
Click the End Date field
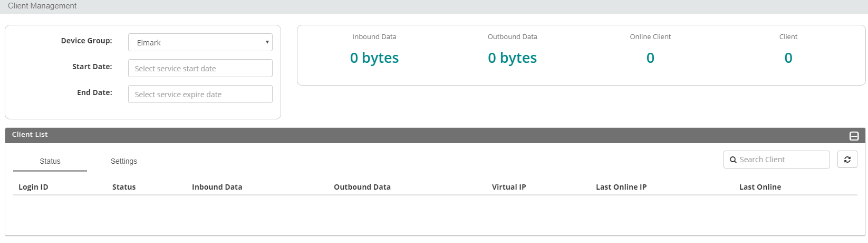pos(200,94)
